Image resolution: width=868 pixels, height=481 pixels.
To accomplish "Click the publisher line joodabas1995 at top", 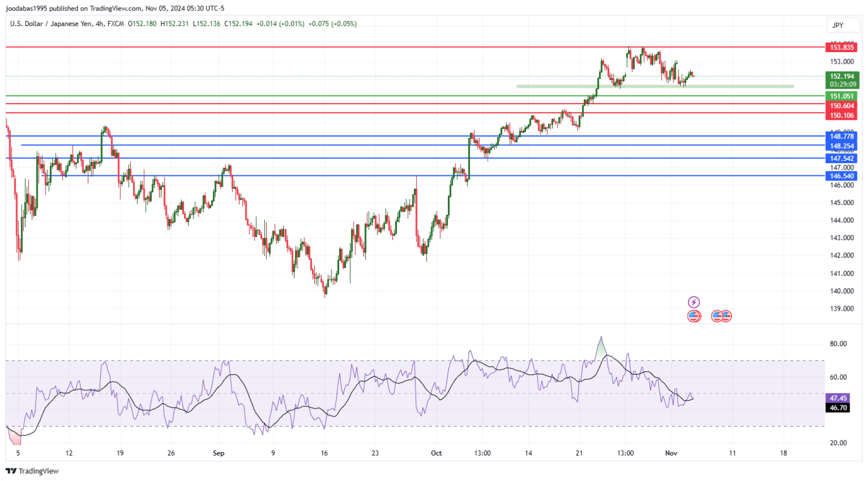I will (x=115, y=8).
